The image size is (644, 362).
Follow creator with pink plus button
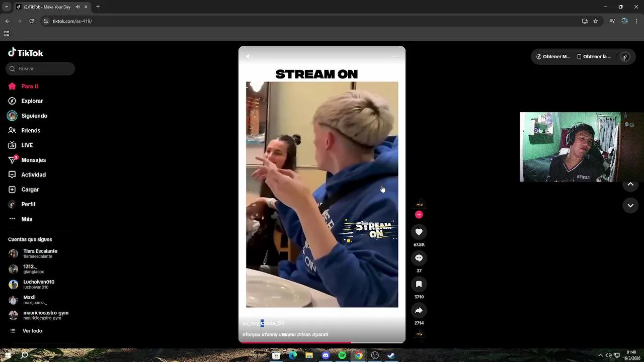pyautogui.click(x=419, y=215)
